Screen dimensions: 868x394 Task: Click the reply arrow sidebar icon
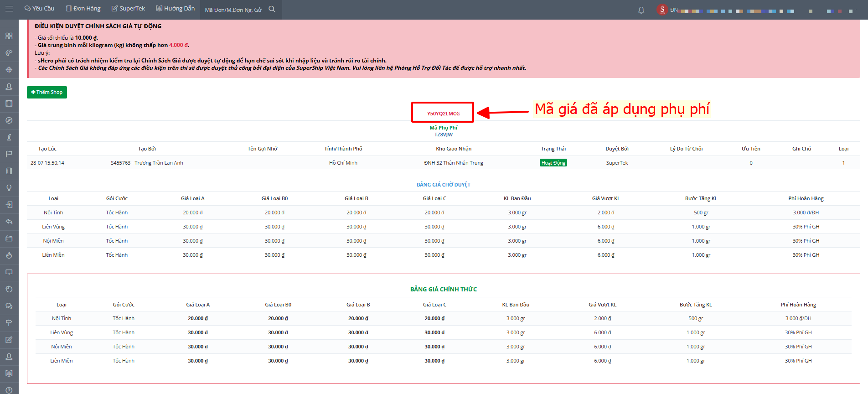pos(9,222)
